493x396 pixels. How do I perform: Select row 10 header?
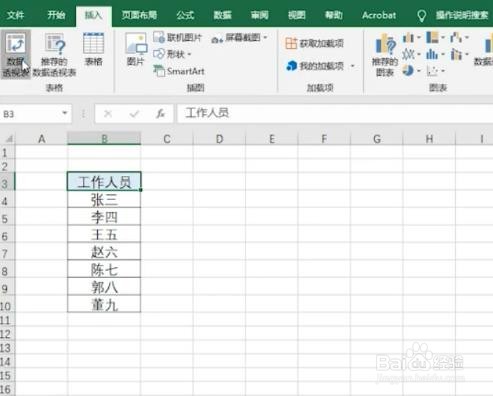coord(7,305)
